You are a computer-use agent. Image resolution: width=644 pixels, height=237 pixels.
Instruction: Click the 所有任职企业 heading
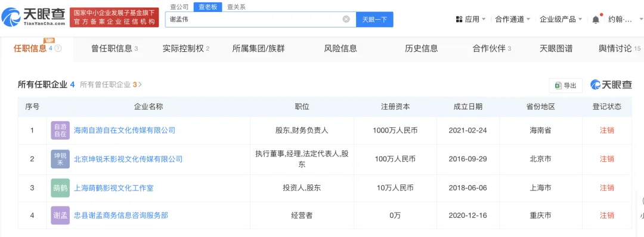[42, 85]
